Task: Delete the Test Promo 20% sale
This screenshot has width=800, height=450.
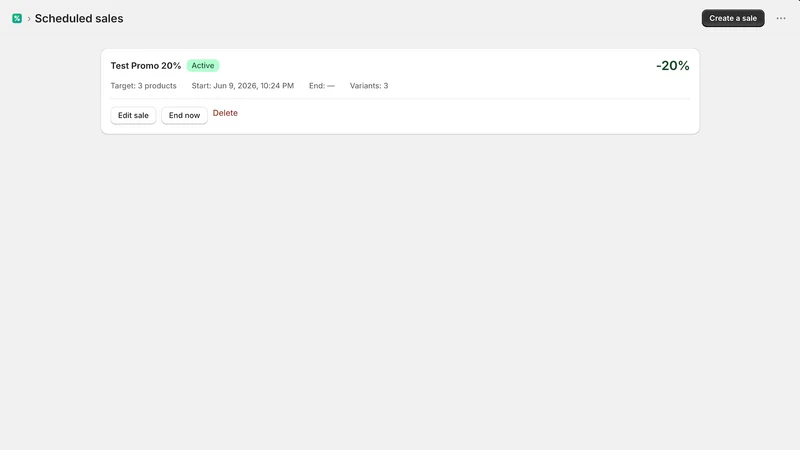Action: (225, 113)
